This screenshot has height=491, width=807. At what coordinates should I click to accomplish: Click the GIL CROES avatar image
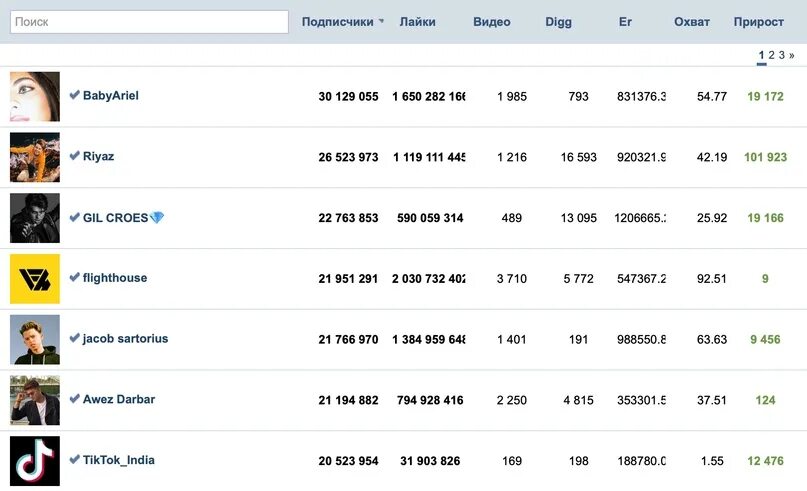[x=35, y=218]
